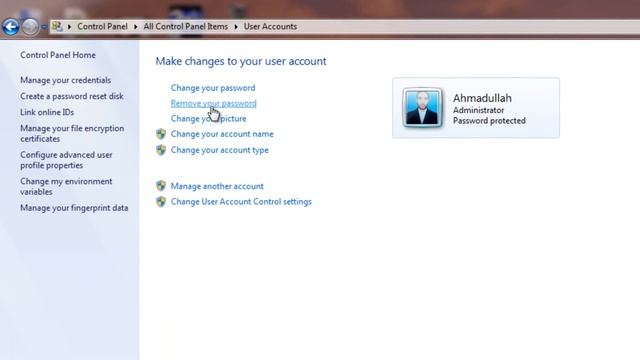Click the Forward navigation arrow button
640x360 pixels.
click(x=30, y=27)
